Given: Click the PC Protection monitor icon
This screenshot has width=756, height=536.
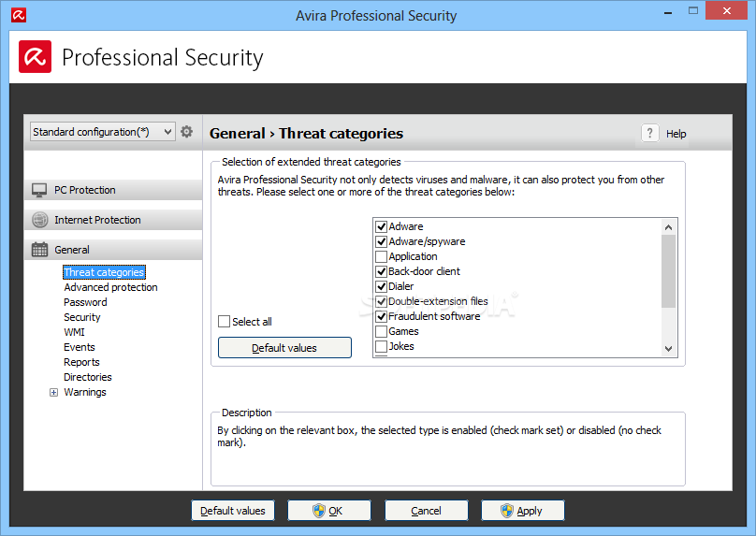Looking at the screenshot, I should [x=39, y=191].
